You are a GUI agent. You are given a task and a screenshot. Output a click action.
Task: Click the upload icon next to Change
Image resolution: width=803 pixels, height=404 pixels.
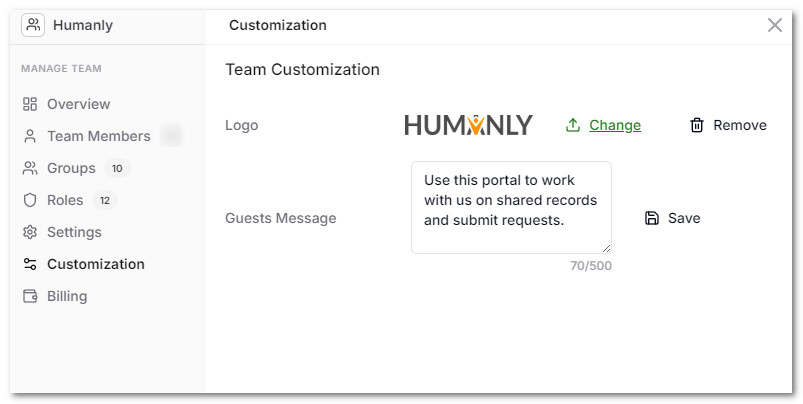(573, 125)
